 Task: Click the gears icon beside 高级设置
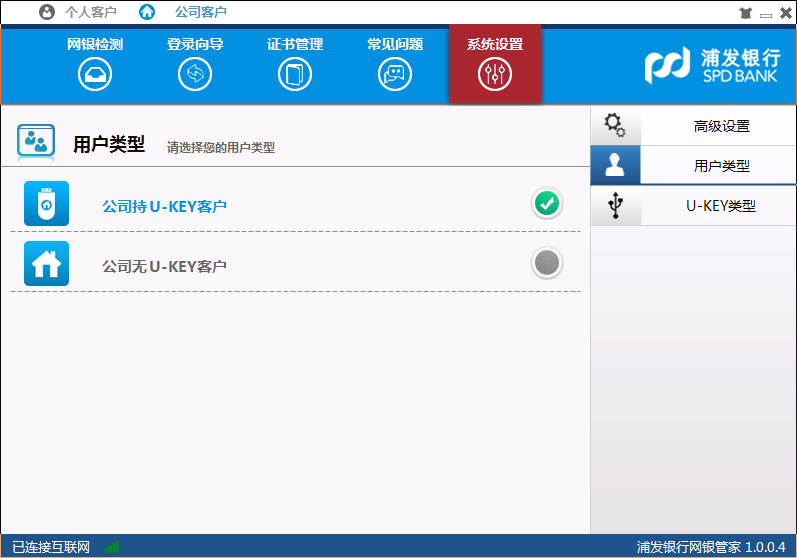[615, 126]
